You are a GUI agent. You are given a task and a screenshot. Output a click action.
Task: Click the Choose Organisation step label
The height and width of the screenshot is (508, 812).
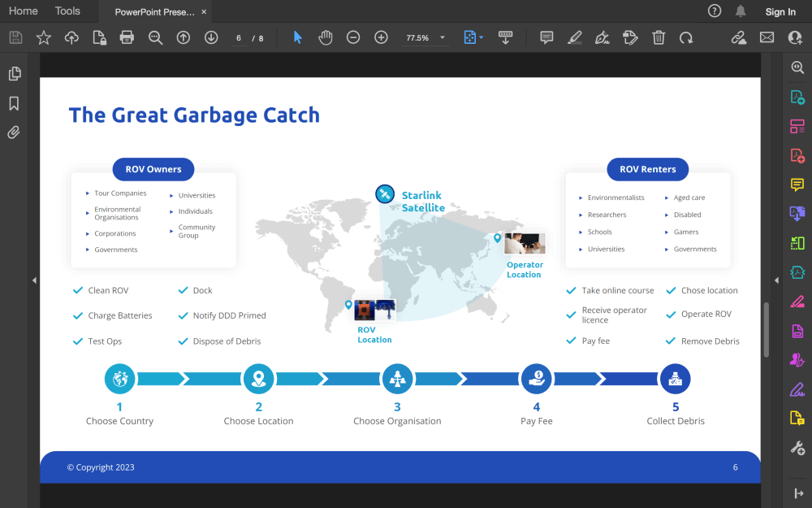397,421
